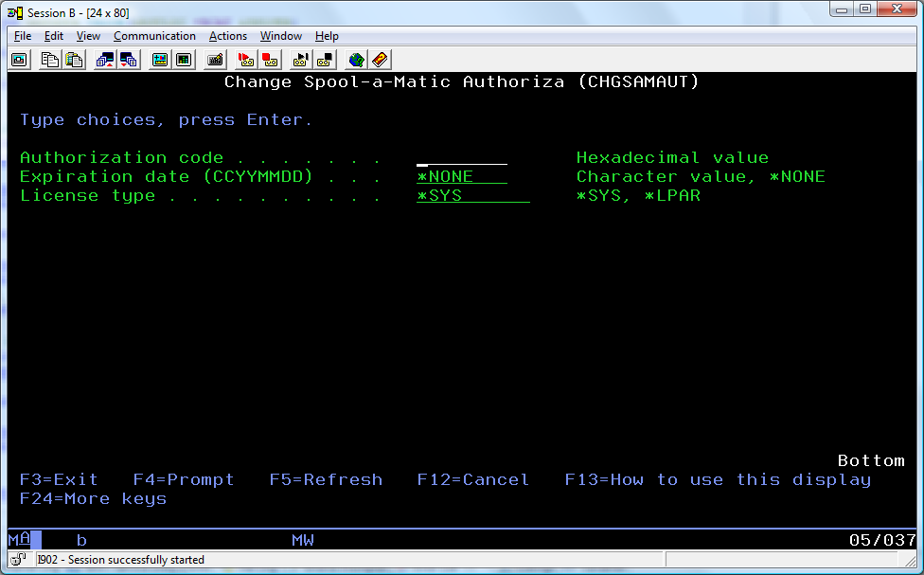Maximize the Session B window
This screenshot has width=924, height=575.
click(865, 9)
